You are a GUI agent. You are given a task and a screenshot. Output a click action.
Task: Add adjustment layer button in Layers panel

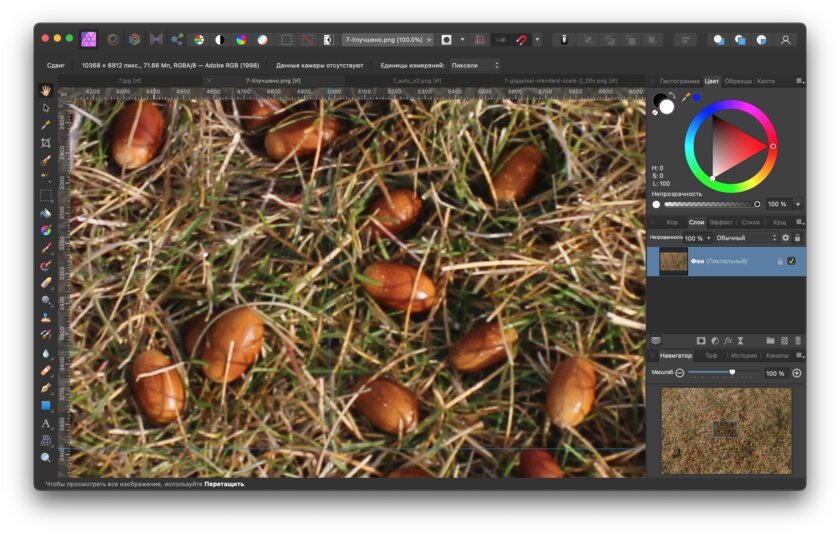[715, 341]
